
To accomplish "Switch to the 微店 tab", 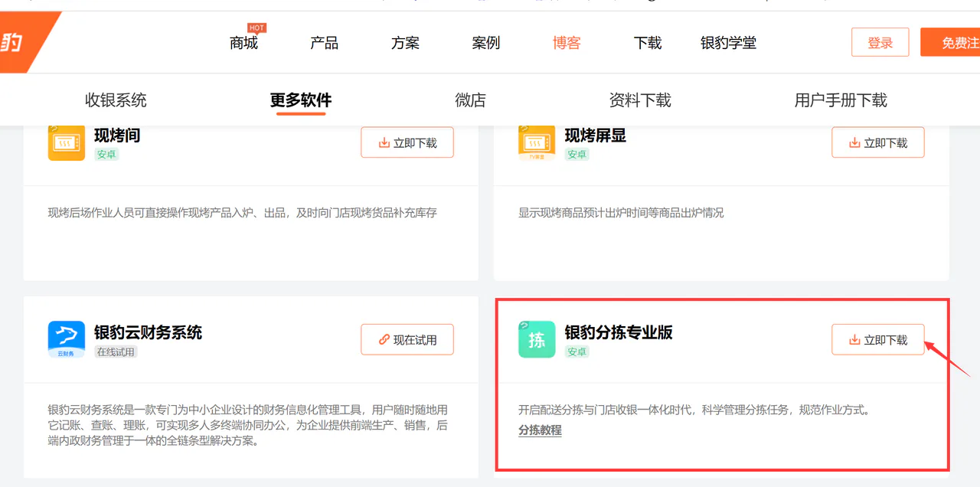I will click(470, 100).
